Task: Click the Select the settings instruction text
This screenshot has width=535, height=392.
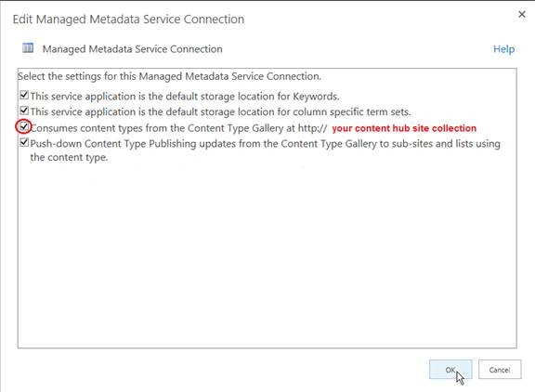Action: [170, 76]
